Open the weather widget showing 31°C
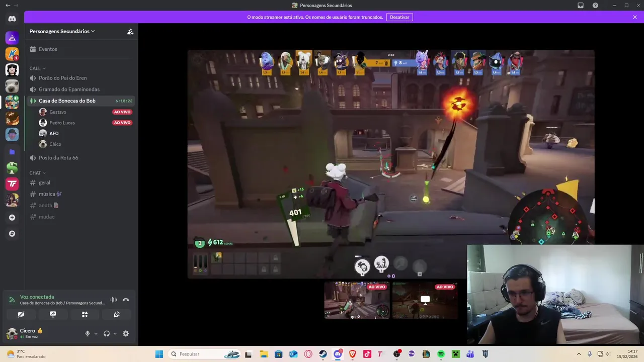This screenshot has width=644, height=362. pos(27,354)
